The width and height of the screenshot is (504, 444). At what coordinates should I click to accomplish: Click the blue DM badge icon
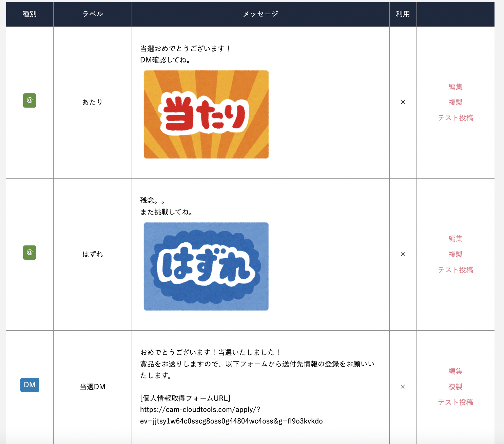[x=30, y=385]
